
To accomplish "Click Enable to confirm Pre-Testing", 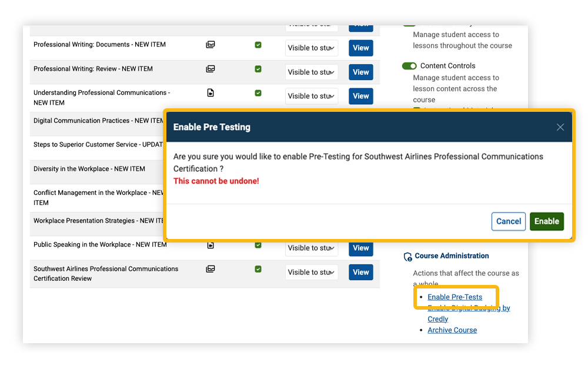I will [547, 221].
